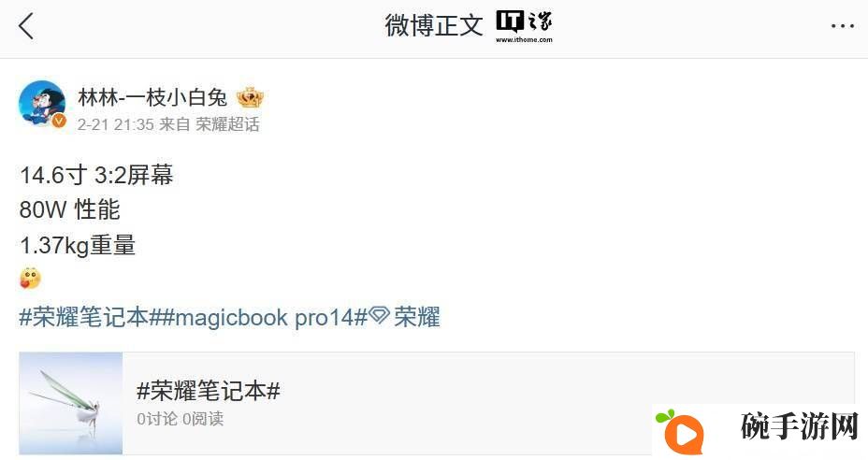868x460 pixels.
Task: Click the www.ithome.com text under the logo
Action: (524, 40)
